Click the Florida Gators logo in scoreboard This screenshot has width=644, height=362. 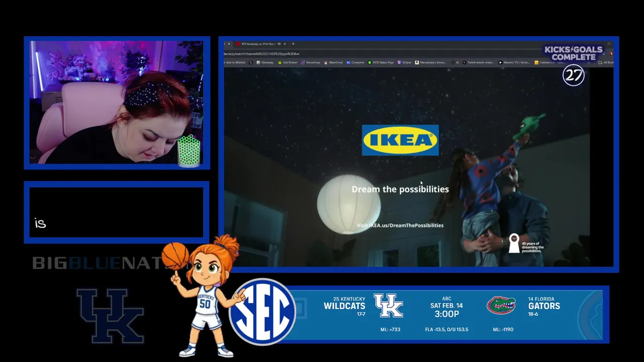coord(501,305)
